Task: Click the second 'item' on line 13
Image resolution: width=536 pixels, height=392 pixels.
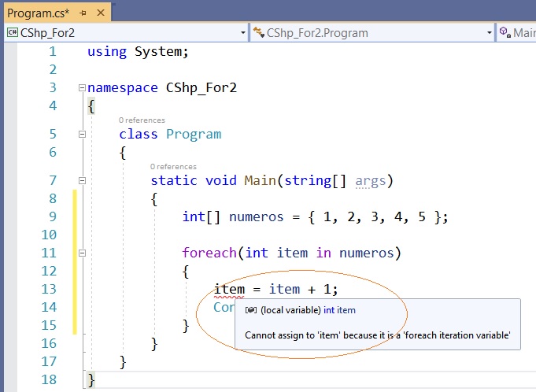Action: [x=284, y=290]
